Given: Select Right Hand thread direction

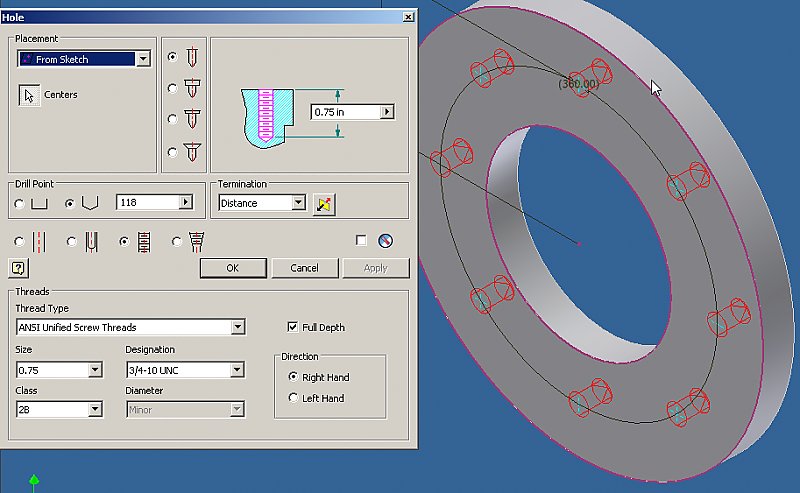Looking at the screenshot, I should pyautogui.click(x=293, y=377).
